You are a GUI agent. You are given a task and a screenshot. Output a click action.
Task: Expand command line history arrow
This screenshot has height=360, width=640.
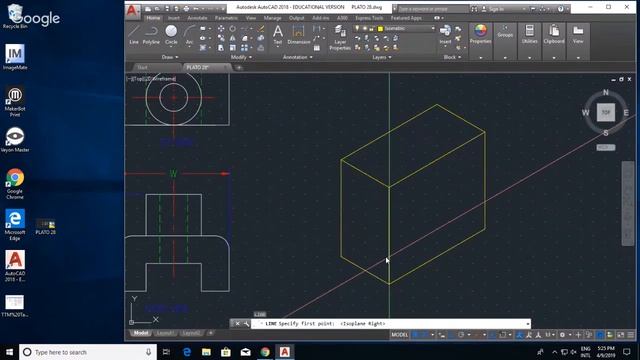pos(527,324)
